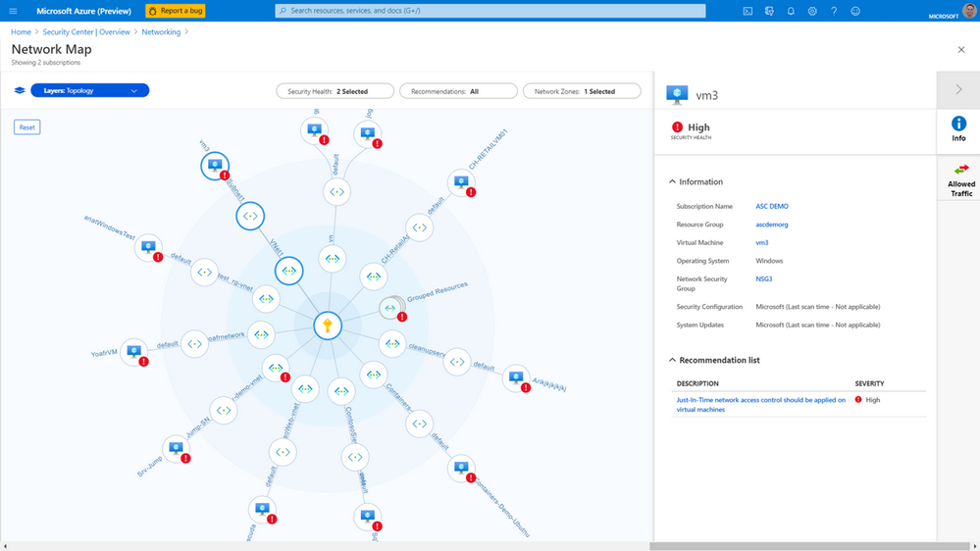Click the Windows operating system value
980x551 pixels.
click(x=769, y=261)
